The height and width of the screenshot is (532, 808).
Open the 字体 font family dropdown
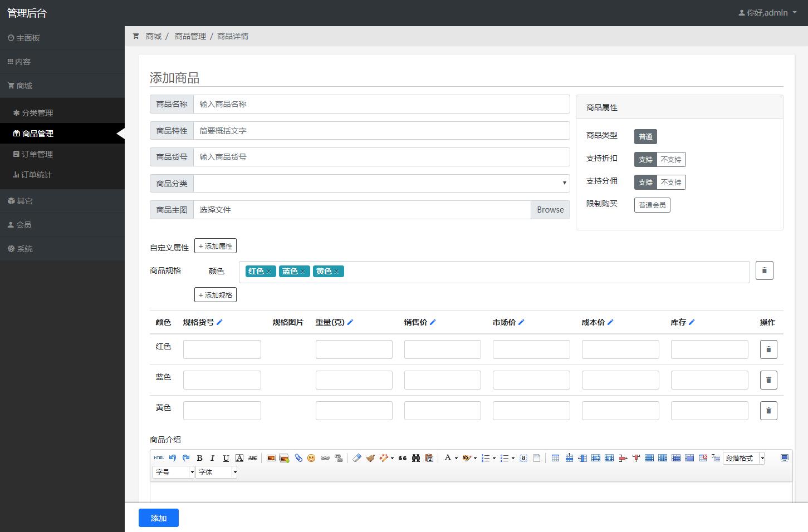[x=217, y=472]
